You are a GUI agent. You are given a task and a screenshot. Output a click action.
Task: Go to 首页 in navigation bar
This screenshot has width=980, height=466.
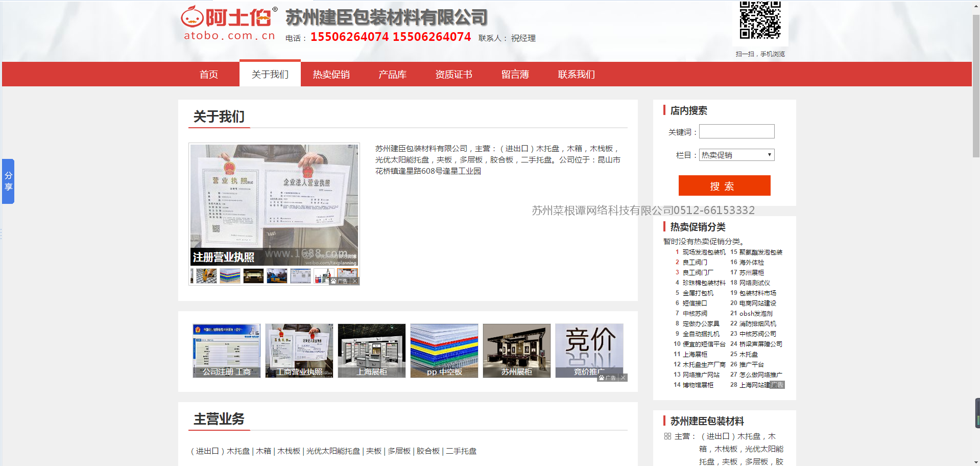coord(209,75)
